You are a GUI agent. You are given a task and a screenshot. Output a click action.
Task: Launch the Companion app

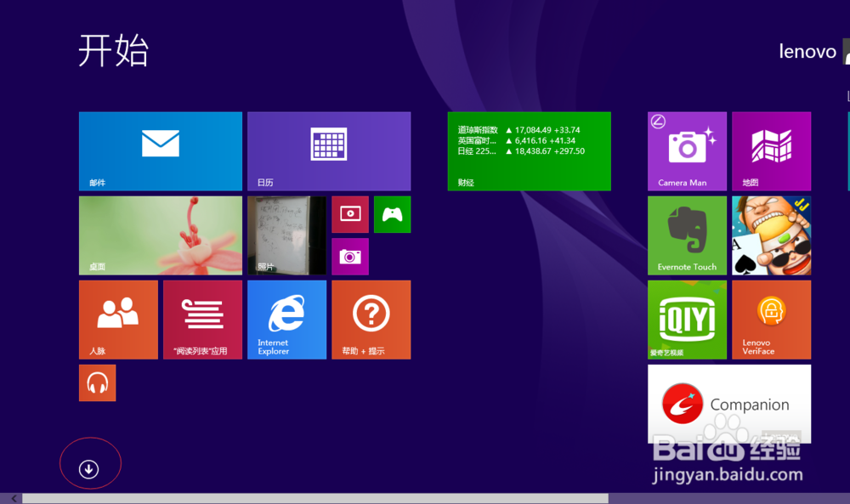[x=728, y=404]
